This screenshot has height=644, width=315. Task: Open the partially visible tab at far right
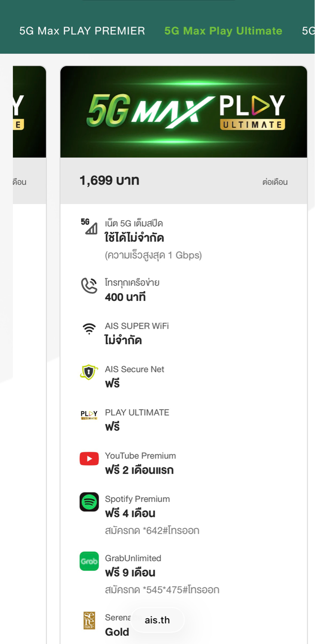309,31
